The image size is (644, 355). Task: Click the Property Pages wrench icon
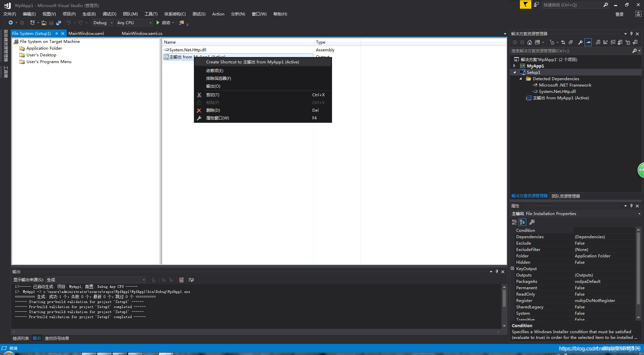click(x=532, y=222)
